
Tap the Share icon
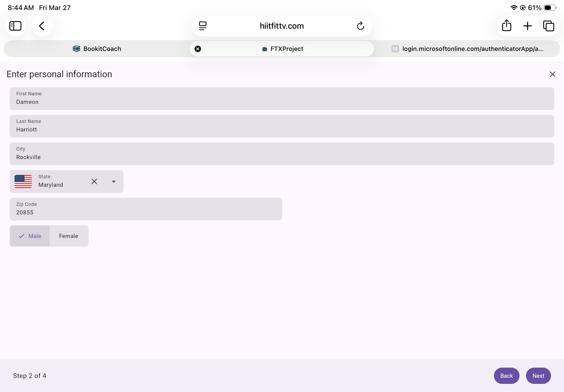(x=506, y=26)
